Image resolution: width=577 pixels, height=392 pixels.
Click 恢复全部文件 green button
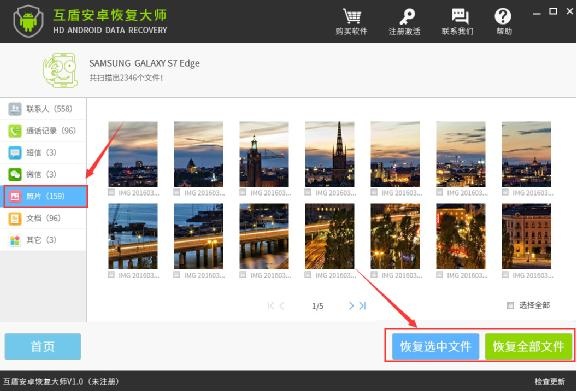click(x=528, y=346)
